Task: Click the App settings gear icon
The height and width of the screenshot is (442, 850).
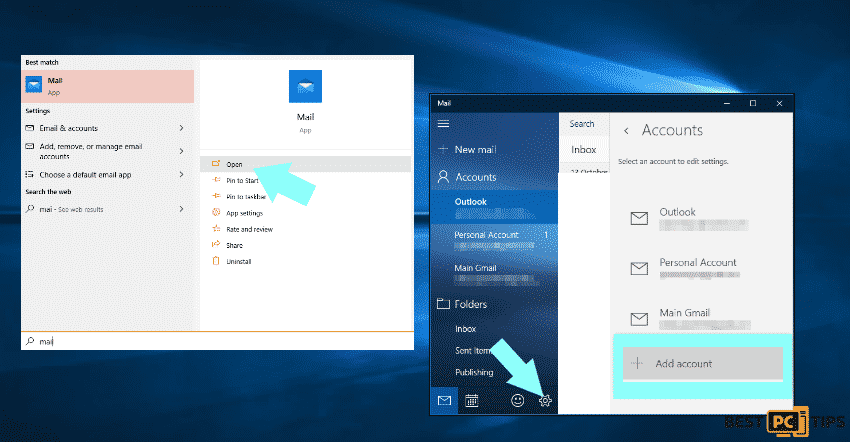Action: [x=216, y=213]
